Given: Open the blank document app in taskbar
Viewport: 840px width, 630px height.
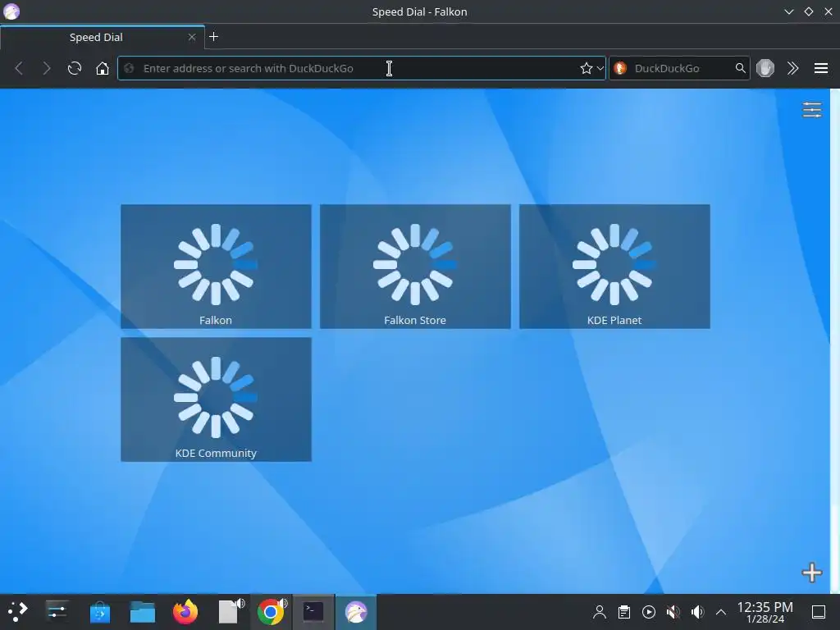Looking at the screenshot, I should pos(228,611).
